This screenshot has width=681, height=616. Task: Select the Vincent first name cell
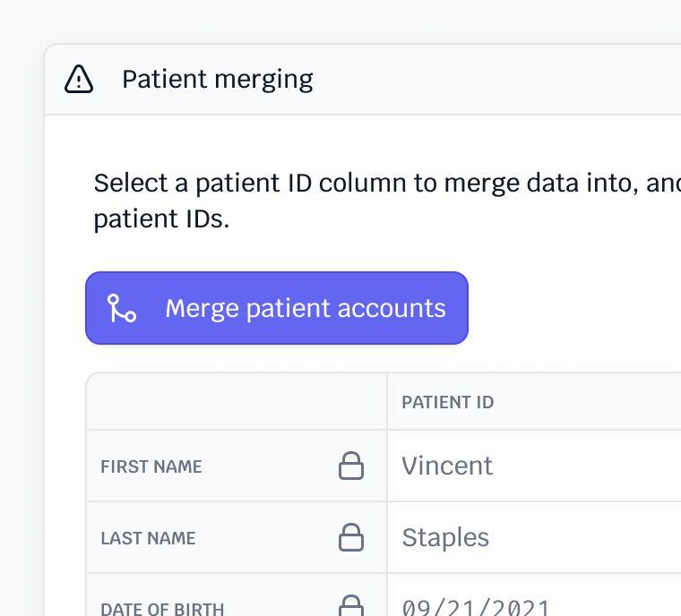click(447, 466)
